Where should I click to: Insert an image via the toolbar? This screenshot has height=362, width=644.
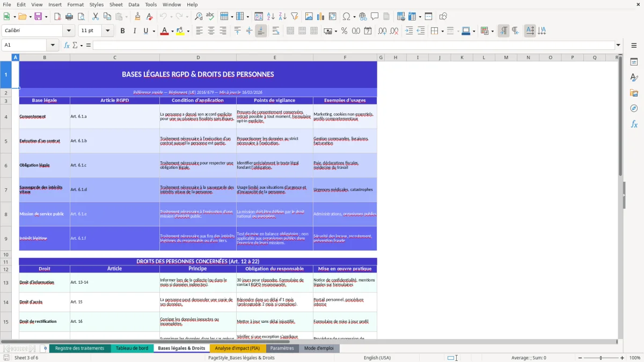click(x=310, y=17)
